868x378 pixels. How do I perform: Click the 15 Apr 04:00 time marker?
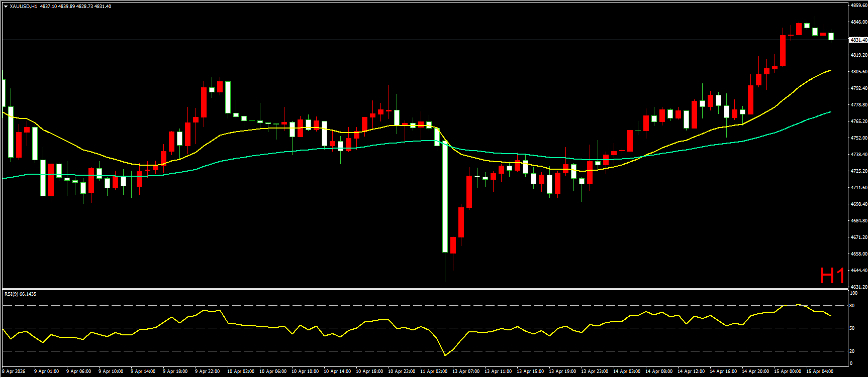[x=820, y=371]
